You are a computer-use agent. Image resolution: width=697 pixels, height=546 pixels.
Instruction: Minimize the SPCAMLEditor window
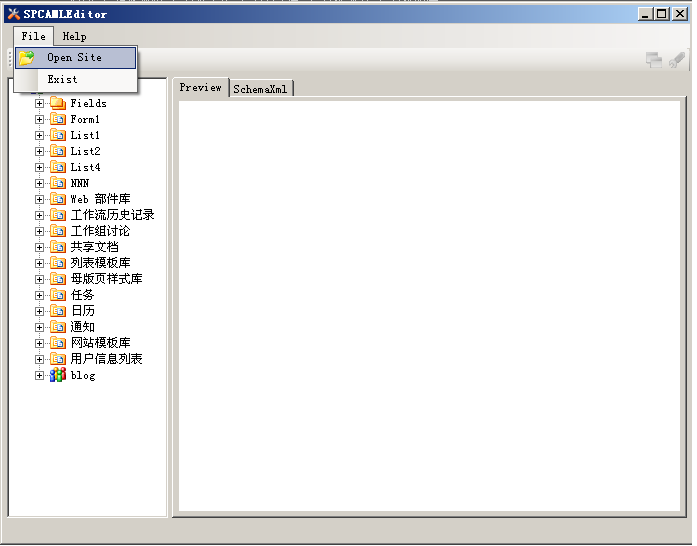tap(645, 14)
